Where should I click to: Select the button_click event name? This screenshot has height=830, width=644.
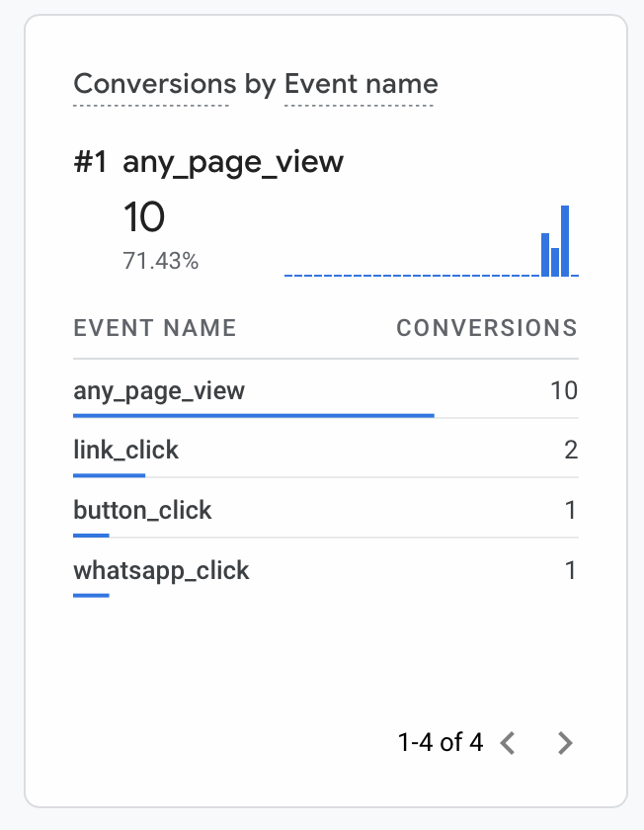142,511
